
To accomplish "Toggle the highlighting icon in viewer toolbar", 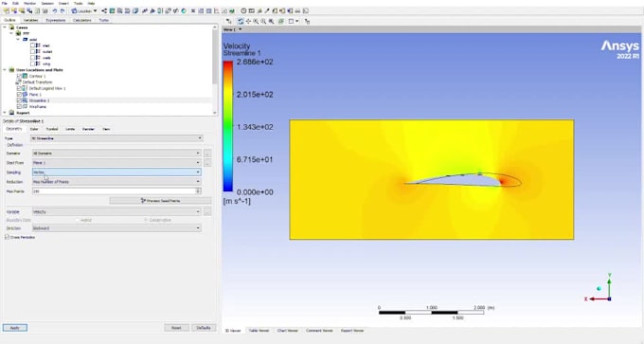I will (x=281, y=21).
